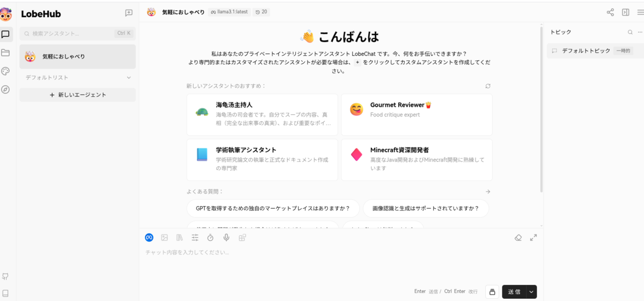
Task: Click the feedback icon in bottom-left sidebar
Action: point(5,277)
